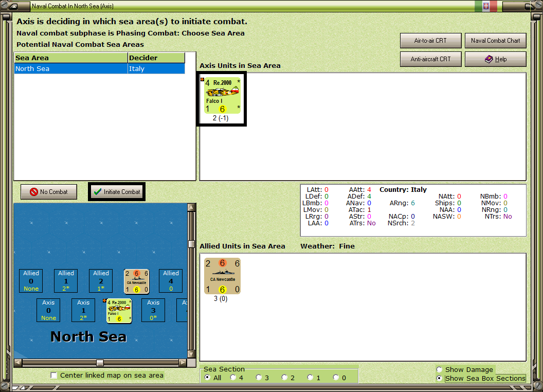Click the Sea Area column header

[71, 58]
